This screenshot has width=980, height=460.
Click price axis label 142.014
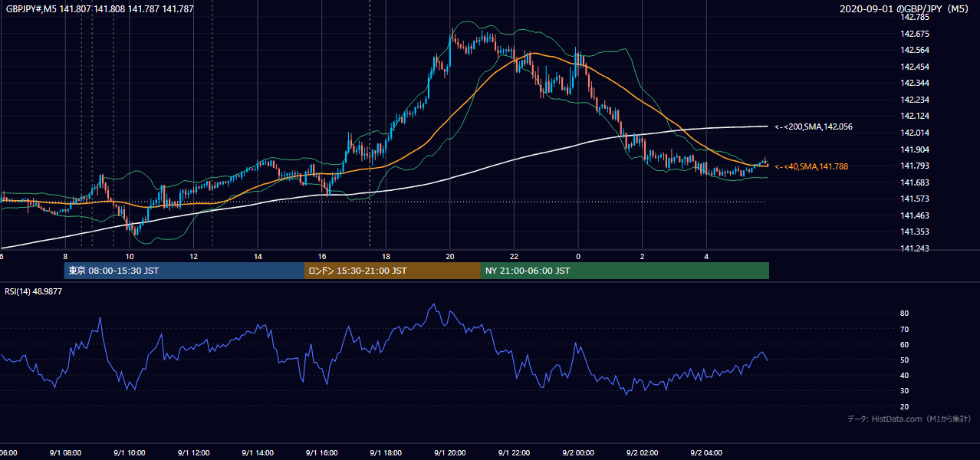(915, 133)
